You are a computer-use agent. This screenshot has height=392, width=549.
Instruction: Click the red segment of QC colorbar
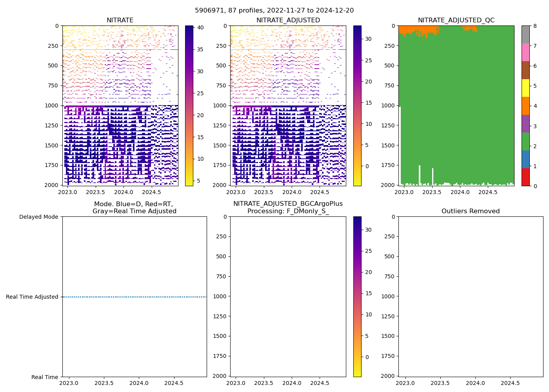click(525, 177)
